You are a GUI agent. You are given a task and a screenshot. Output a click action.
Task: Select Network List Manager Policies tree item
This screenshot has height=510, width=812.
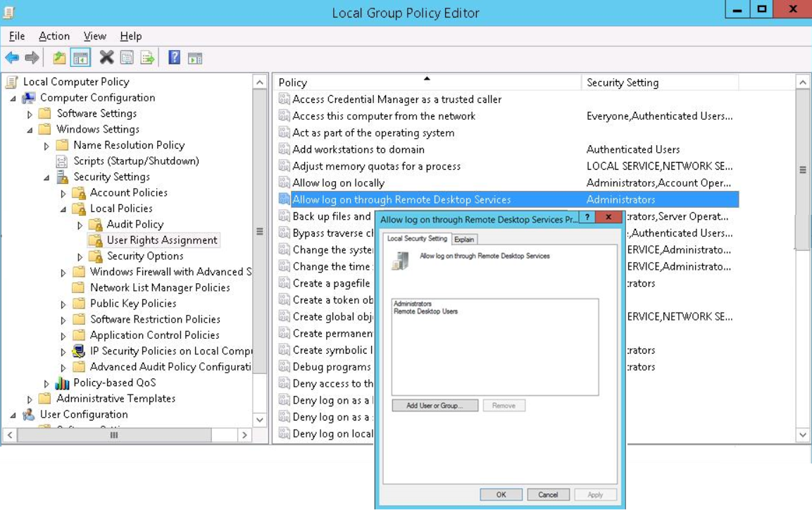pyautogui.click(x=160, y=287)
